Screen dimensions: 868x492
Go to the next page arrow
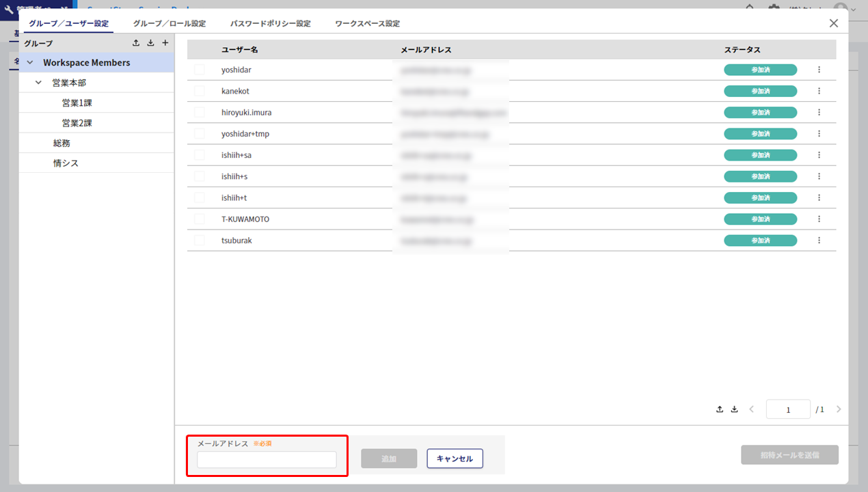(x=839, y=409)
